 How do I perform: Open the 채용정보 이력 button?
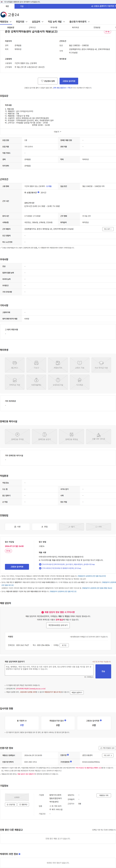pos(104,795)
